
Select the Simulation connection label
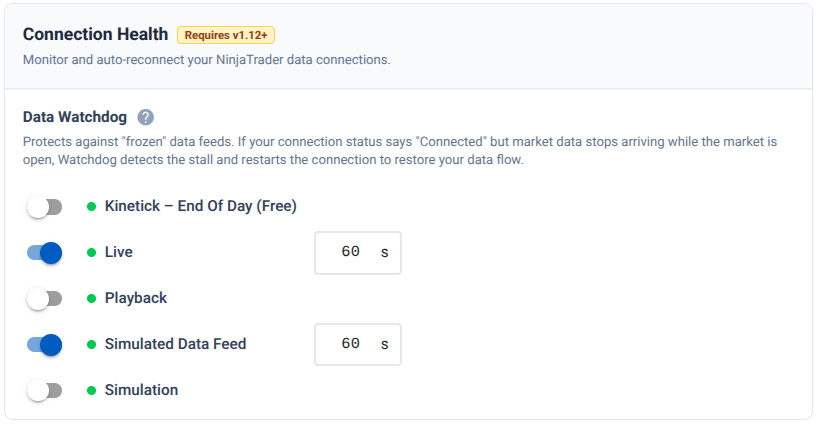[x=141, y=390]
